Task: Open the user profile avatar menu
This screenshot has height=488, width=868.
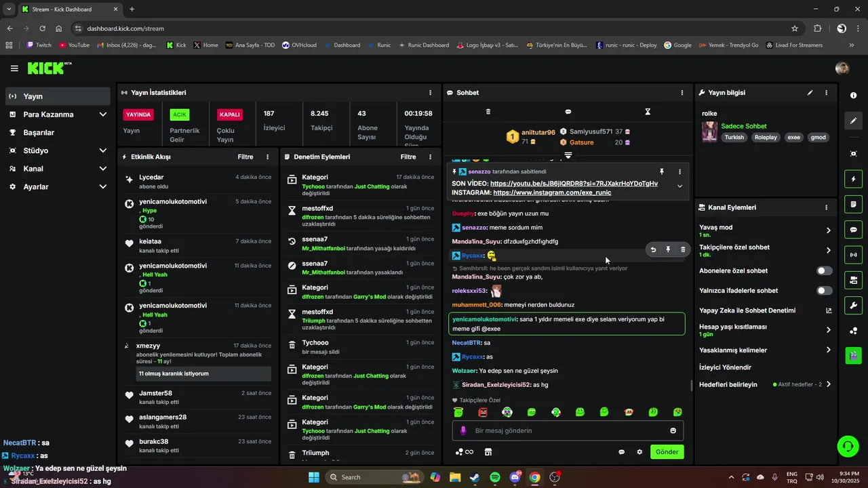Action: tap(842, 68)
